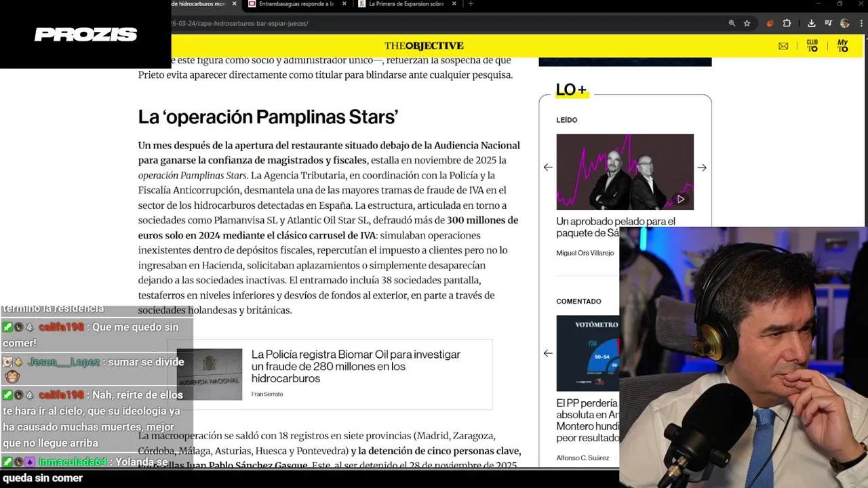Click chat username califa198 above 'Que me quedo'
Image resolution: width=868 pixels, height=488 pixels.
point(61,327)
